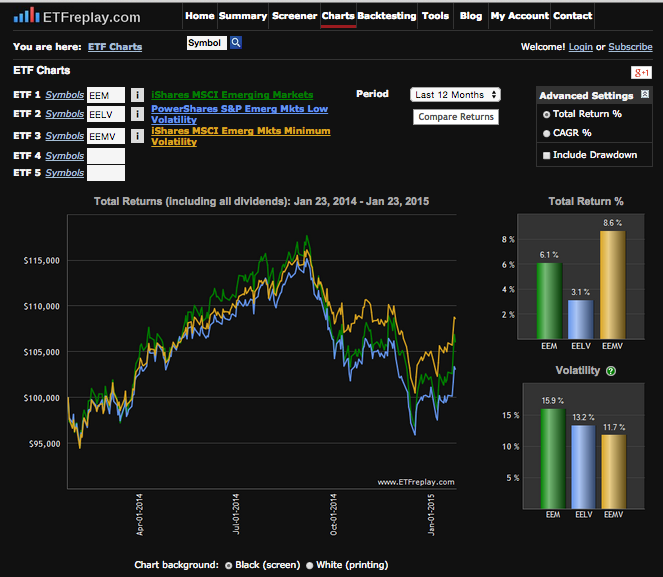The width and height of the screenshot is (663, 577).
Task: Click the Login link
Action: coord(581,47)
